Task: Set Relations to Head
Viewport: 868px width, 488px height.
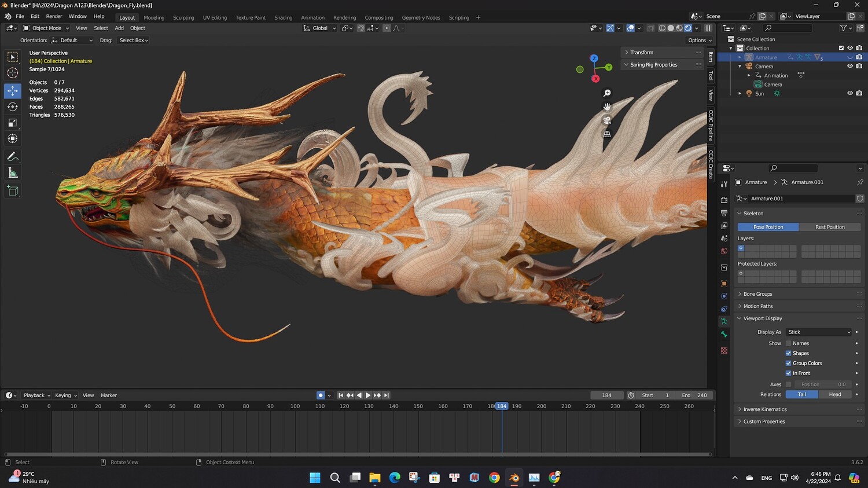Action: click(x=835, y=394)
